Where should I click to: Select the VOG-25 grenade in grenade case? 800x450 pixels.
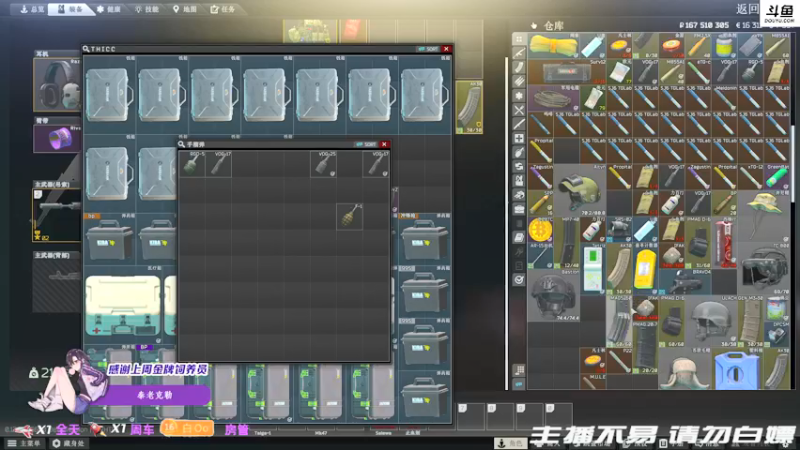323,164
